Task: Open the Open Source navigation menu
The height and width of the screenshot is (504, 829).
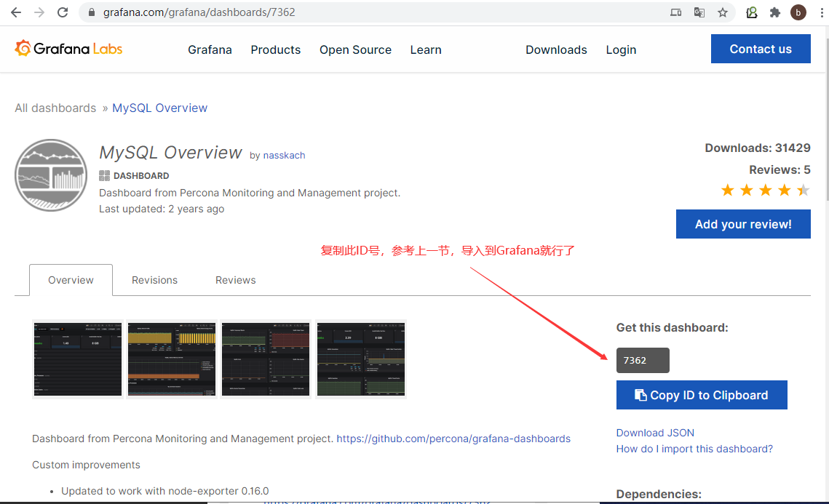Action: tap(355, 49)
